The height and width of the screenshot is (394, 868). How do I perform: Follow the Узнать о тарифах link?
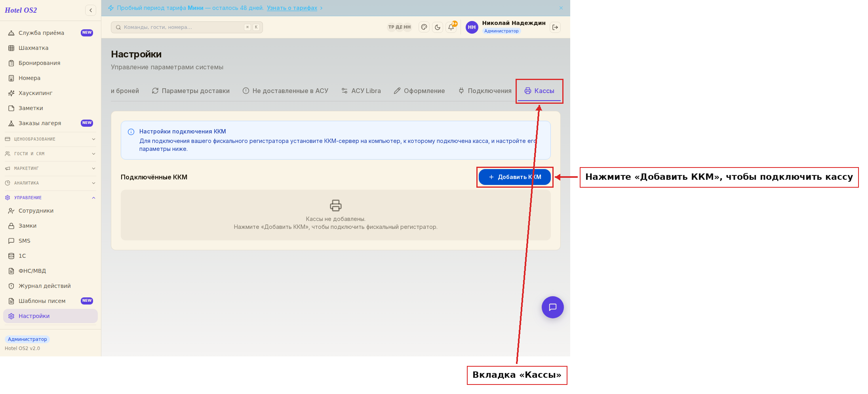click(292, 8)
